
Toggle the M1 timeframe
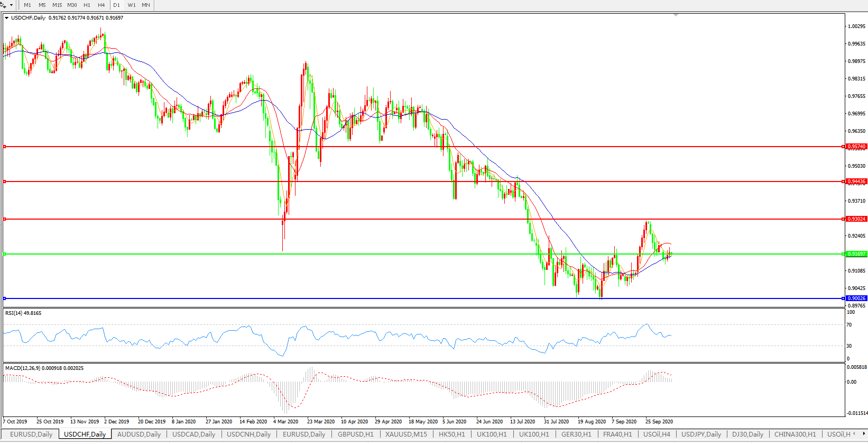point(27,5)
